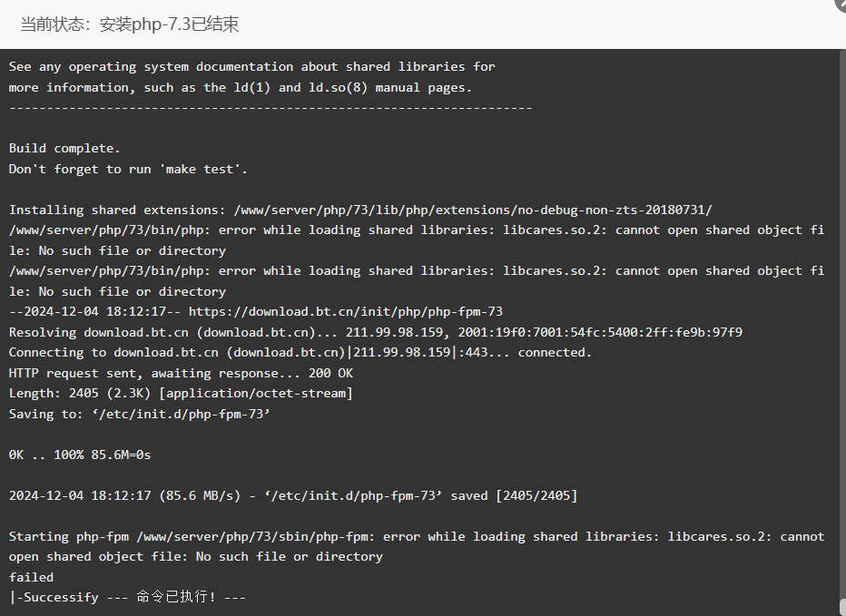
Task: Click the '0K .. 100% 85.6M=0s' progress line
Action: pyautogui.click(x=80, y=455)
